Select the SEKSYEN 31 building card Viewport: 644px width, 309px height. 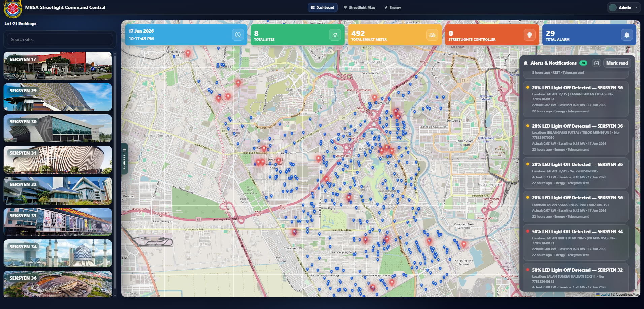(x=58, y=159)
